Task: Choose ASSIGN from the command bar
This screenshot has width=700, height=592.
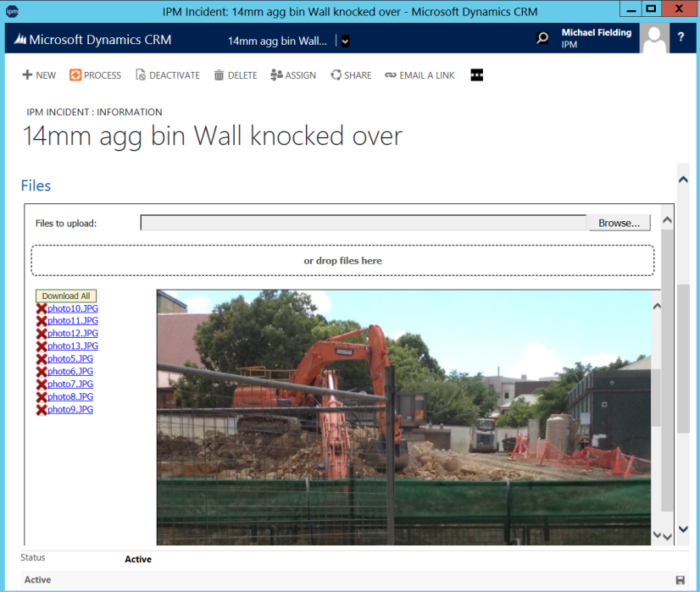Action: pyautogui.click(x=293, y=75)
